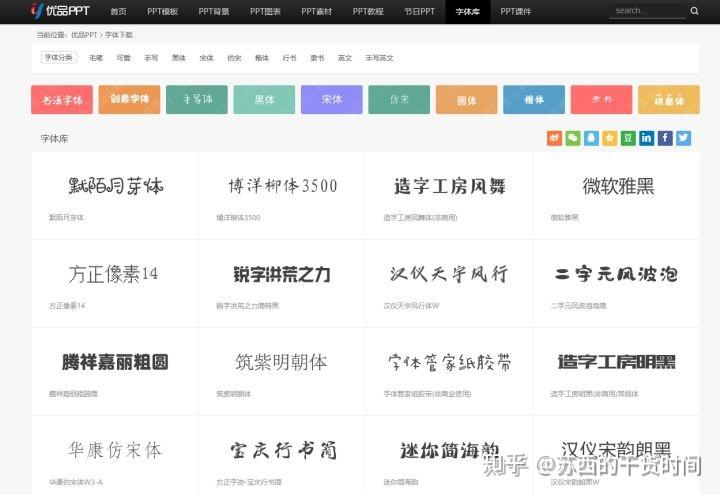Click the green 仿宋 tile
Viewport: 720px width, 495px height.
399,99
